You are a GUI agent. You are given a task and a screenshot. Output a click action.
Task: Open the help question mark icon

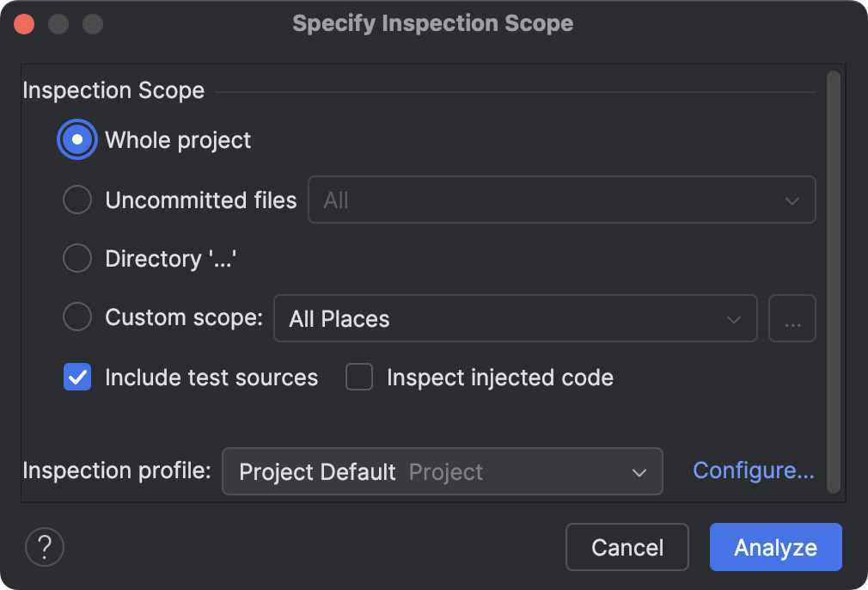45,547
